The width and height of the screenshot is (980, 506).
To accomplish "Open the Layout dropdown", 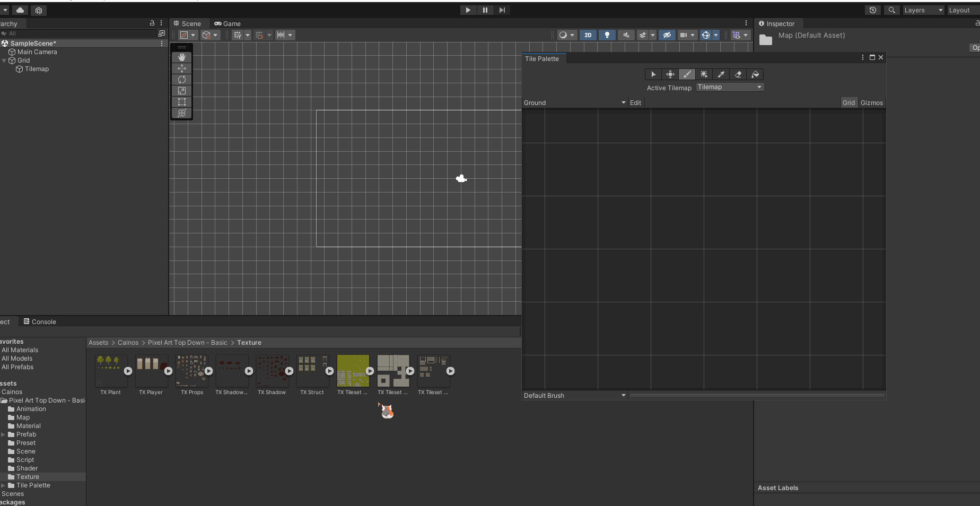I will pos(963,10).
